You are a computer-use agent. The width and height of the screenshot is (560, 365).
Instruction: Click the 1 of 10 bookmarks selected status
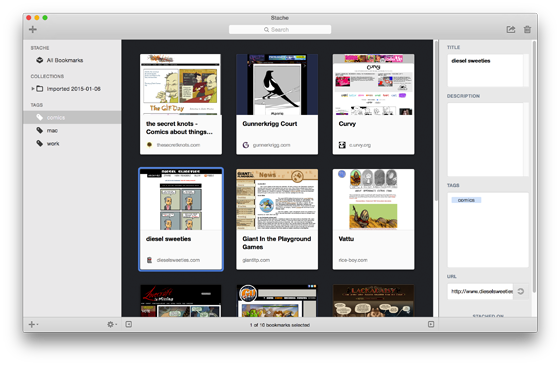point(280,325)
